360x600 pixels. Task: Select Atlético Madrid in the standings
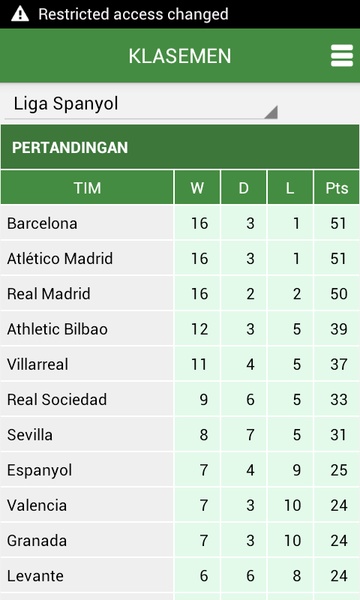click(180, 258)
